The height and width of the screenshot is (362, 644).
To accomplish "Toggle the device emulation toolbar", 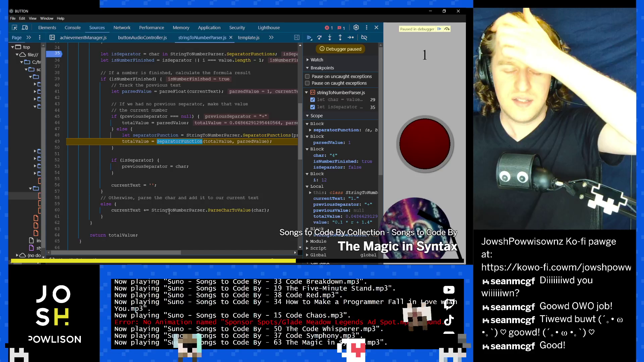I will click(25, 27).
